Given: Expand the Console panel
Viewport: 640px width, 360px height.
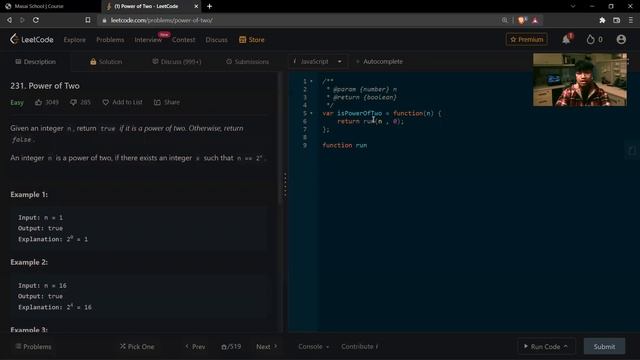Looking at the screenshot, I should [313, 347].
